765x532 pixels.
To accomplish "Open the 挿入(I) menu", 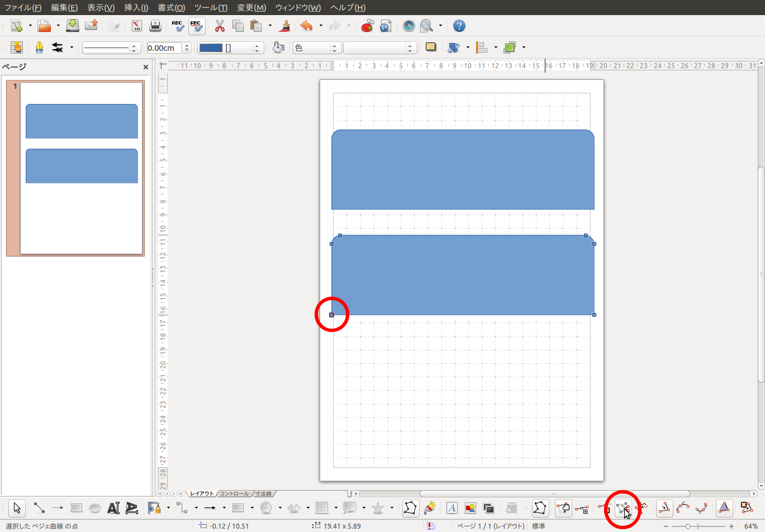I will click(136, 7).
